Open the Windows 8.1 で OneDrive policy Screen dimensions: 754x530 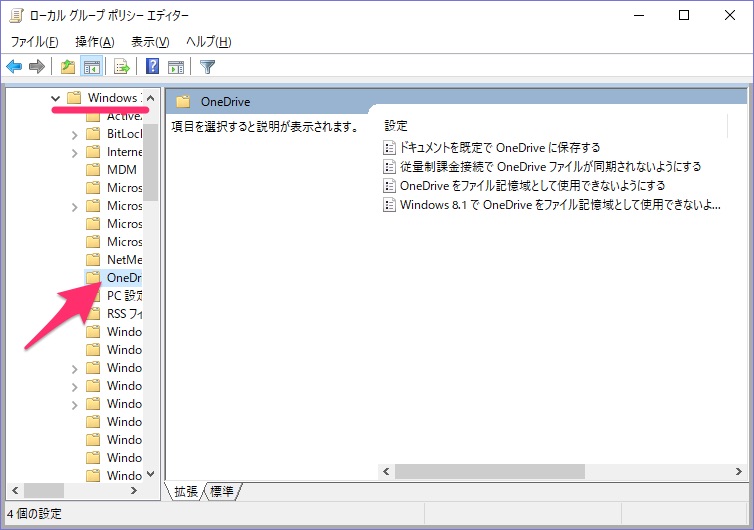point(552,204)
